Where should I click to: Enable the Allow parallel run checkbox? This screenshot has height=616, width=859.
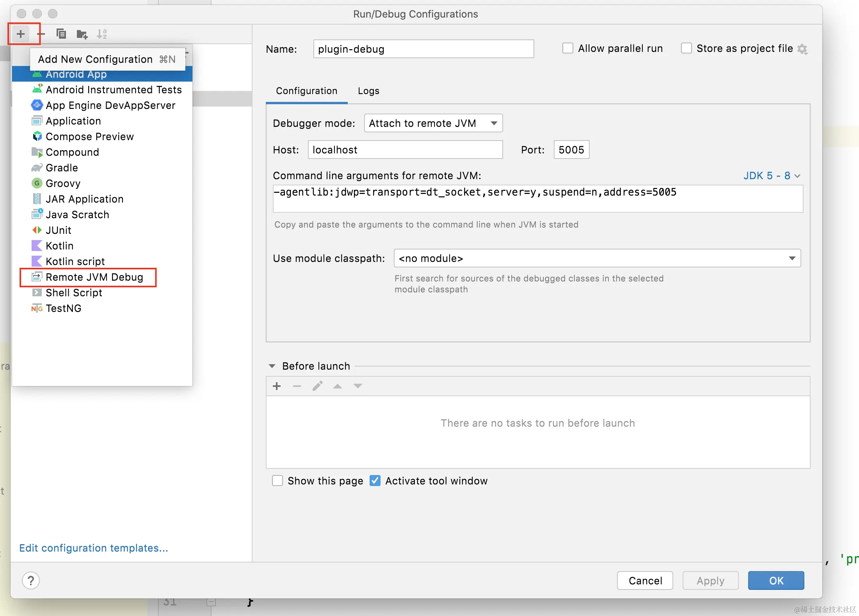click(568, 48)
